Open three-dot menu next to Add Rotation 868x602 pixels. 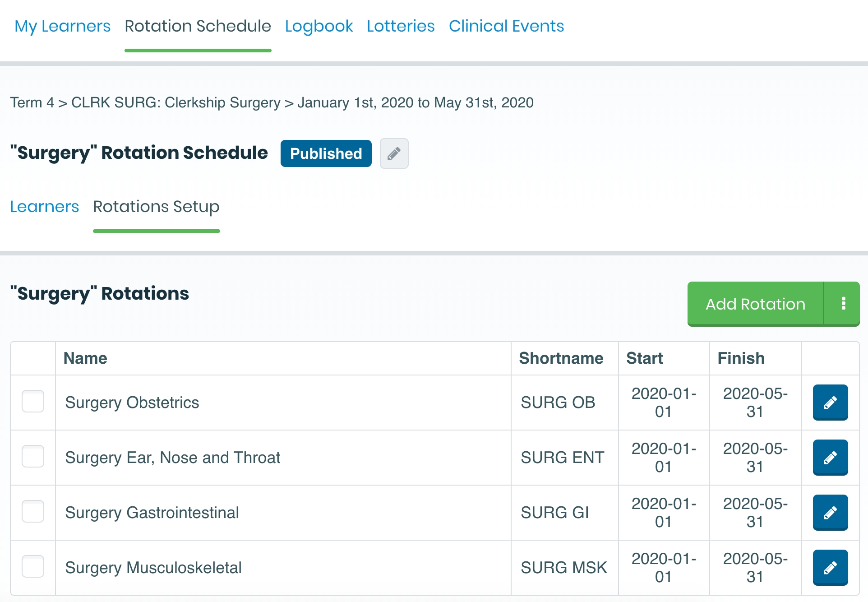(x=843, y=303)
